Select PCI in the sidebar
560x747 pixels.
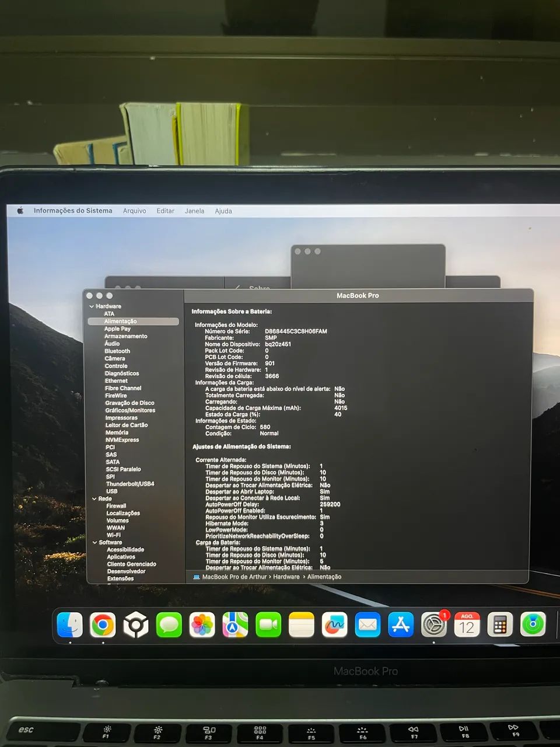point(110,447)
